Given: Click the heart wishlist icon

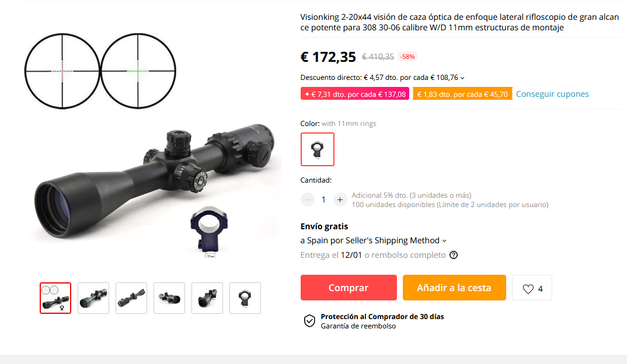Looking at the screenshot, I should click(528, 289).
